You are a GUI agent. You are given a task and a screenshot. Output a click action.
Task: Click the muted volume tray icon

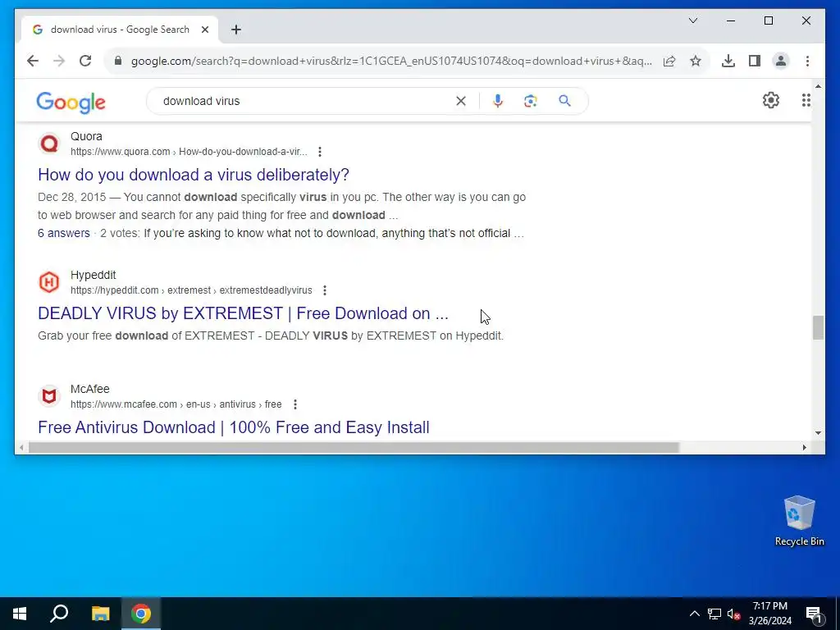(x=733, y=614)
